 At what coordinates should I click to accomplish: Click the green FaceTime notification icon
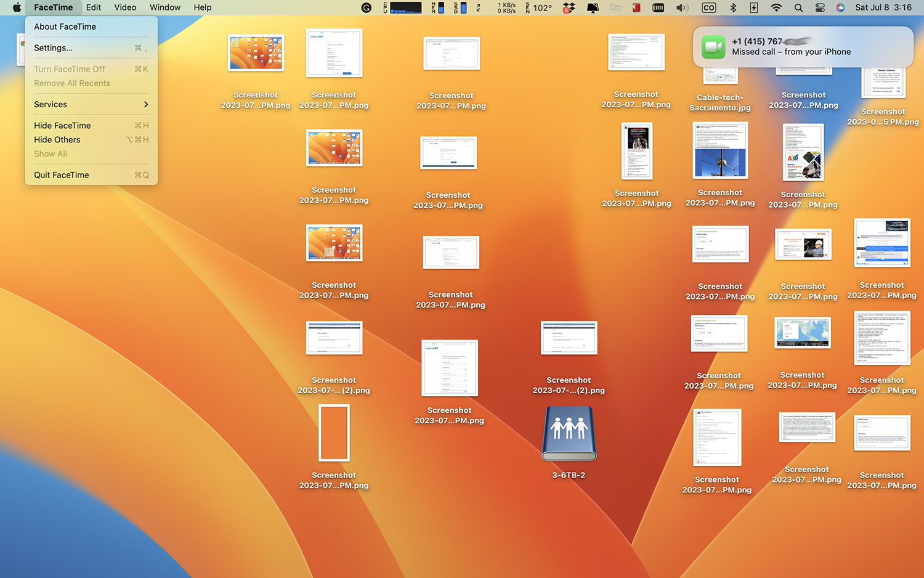713,47
